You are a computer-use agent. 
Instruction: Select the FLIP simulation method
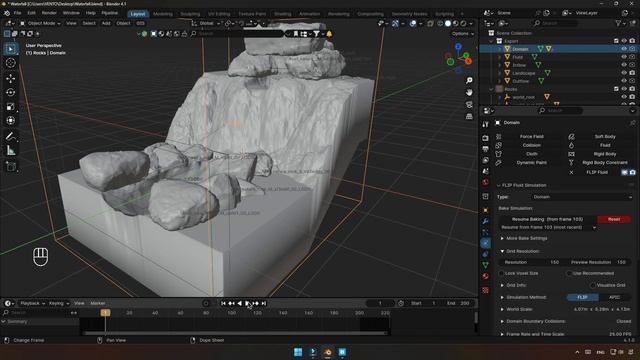click(582, 297)
